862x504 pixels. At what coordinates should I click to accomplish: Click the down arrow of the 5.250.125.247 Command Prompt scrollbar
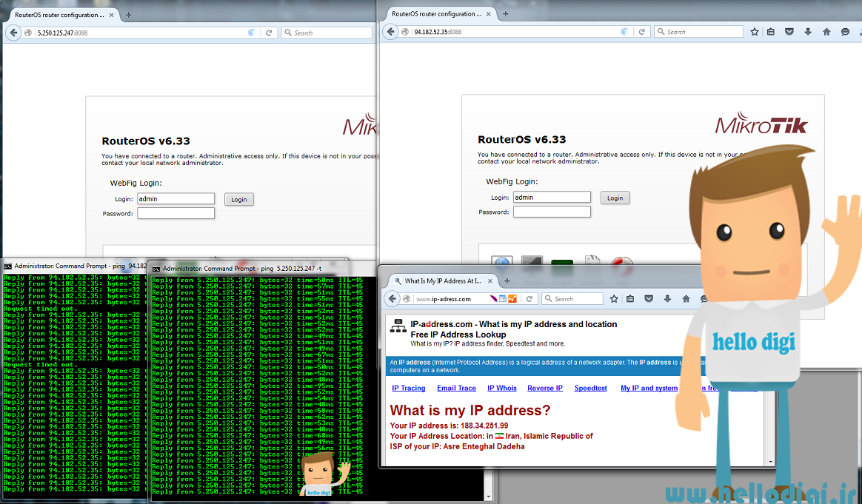coord(488,497)
